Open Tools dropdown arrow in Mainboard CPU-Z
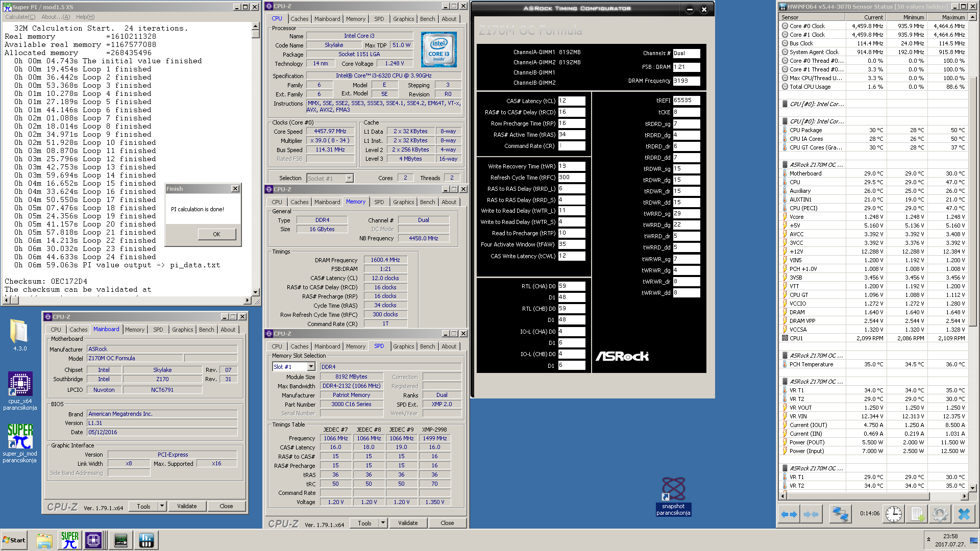980x551 pixels. point(162,506)
